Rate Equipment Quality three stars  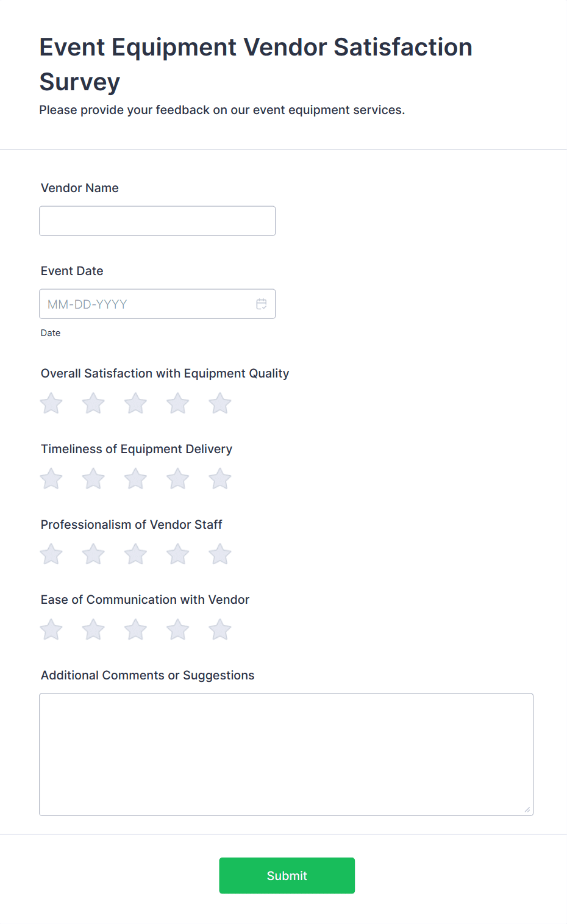(135, 403)
